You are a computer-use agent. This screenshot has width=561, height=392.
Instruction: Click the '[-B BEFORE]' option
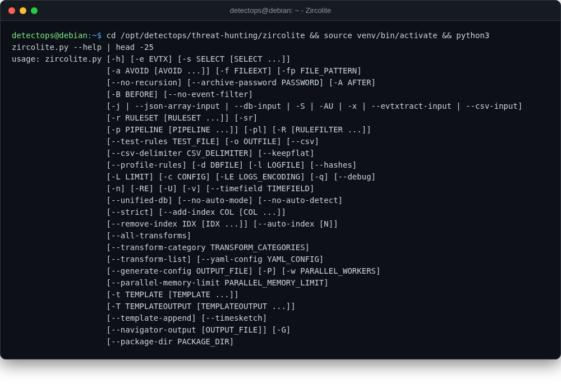click(132, 94)
